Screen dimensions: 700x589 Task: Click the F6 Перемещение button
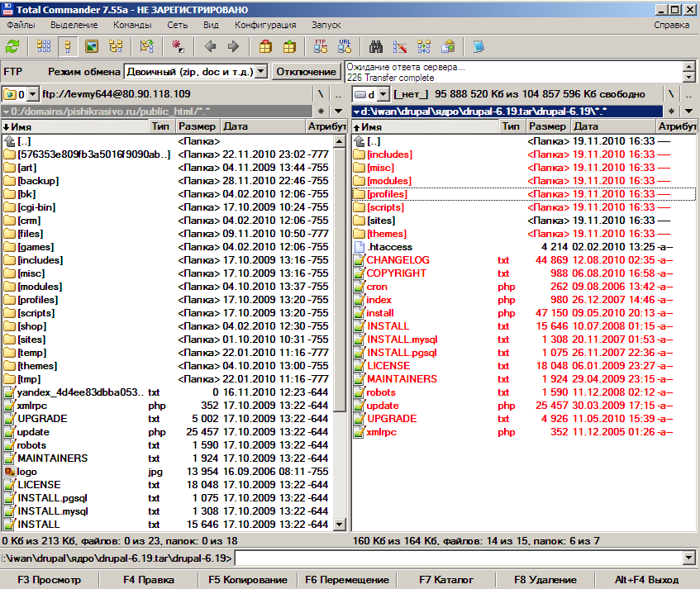pos(347,580)
